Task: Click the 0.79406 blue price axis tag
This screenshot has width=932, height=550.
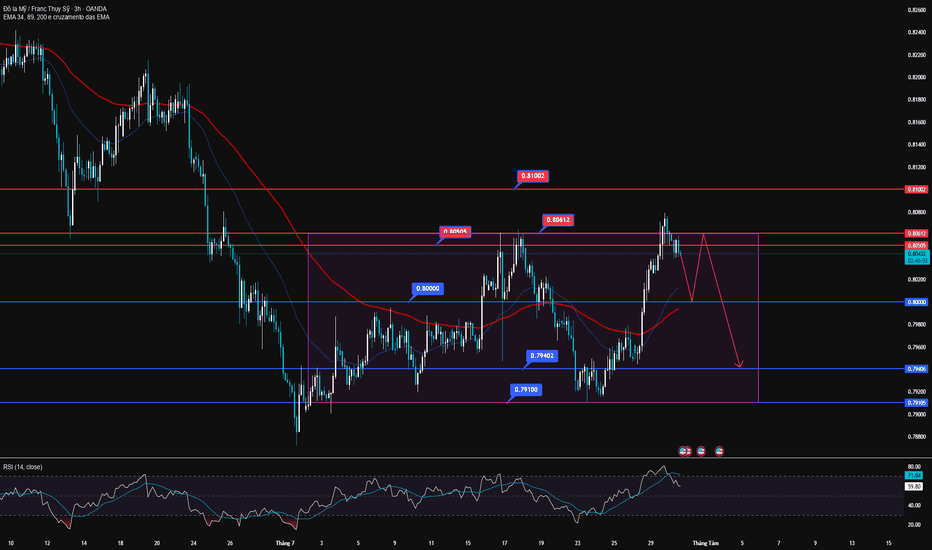Action: 915,369
